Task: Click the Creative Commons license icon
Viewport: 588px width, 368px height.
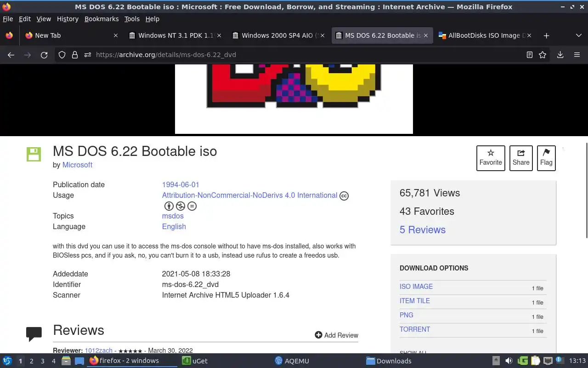Action: tap(344, 196)
